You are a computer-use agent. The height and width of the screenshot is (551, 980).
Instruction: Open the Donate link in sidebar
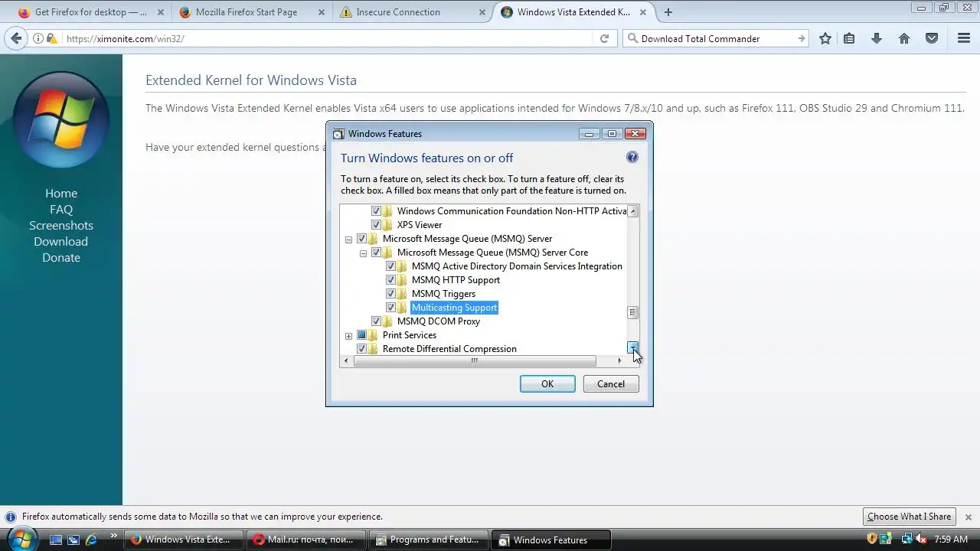point(61,258)
